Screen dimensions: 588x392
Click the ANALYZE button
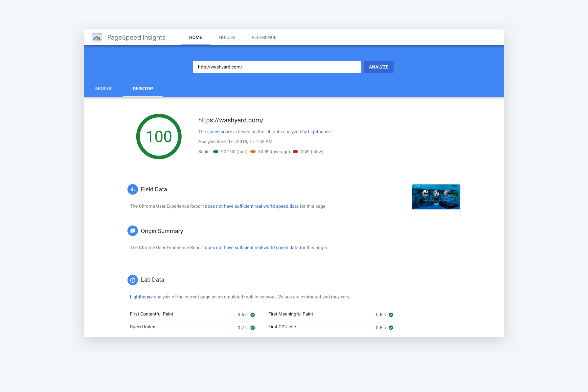coord(378,67)
